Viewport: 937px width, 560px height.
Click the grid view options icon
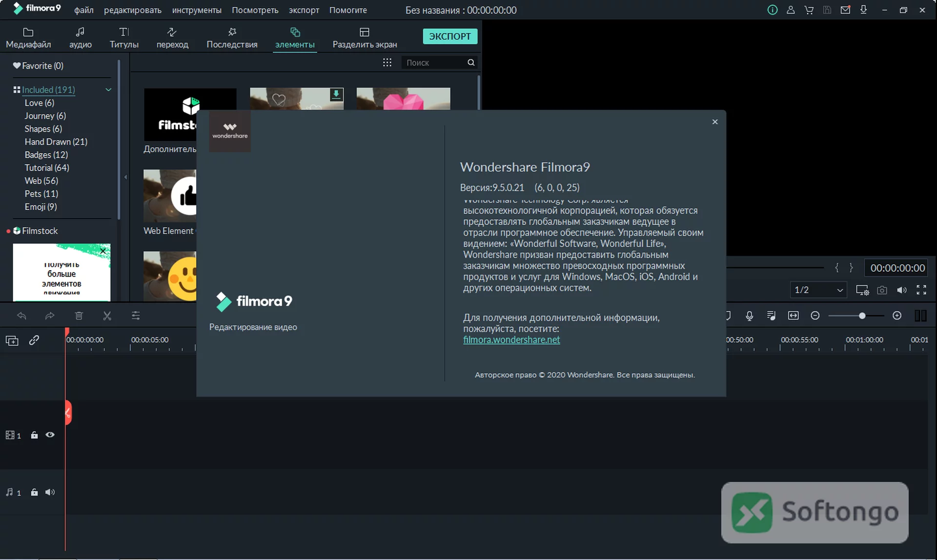[x=387, y=62]
